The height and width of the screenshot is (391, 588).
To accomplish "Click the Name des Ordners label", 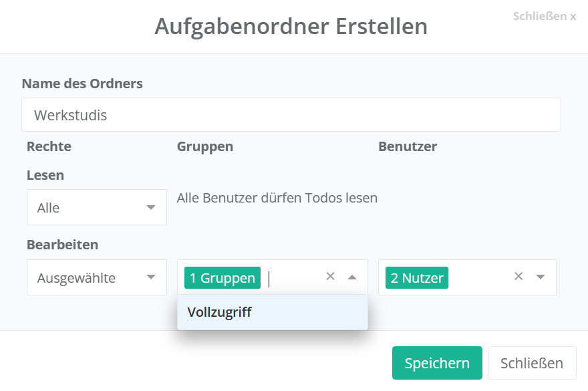I will 82,84.
